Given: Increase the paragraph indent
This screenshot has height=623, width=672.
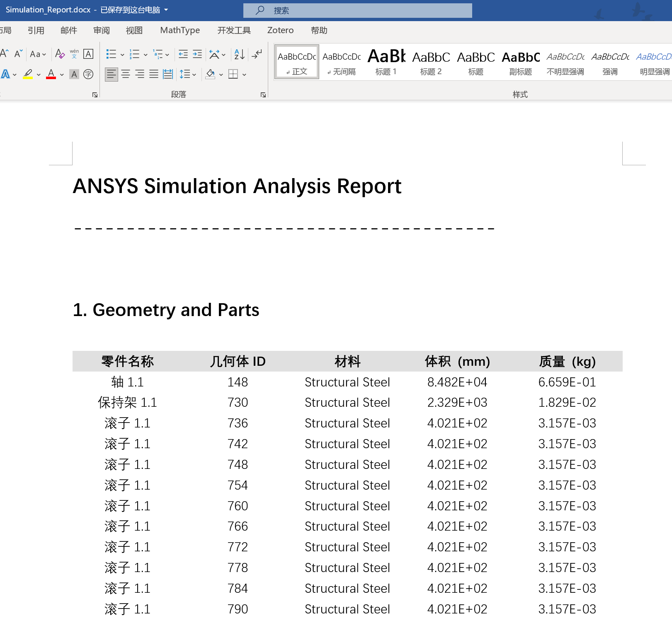Looking at the screenshot, I should click(197, 54).
